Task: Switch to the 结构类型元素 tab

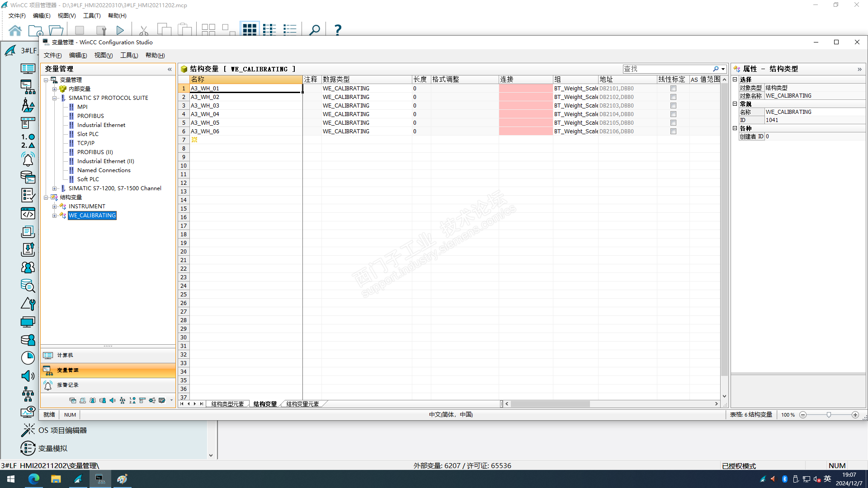Action: click(x=227, y=404)
